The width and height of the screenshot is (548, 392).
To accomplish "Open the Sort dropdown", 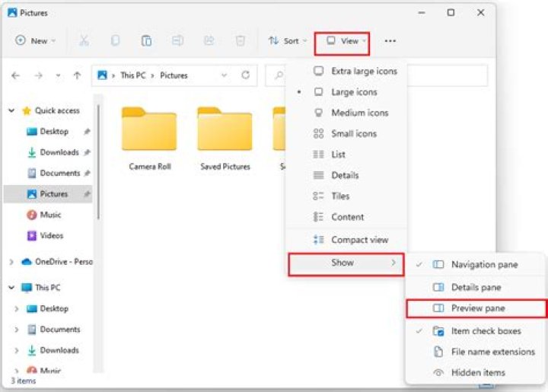I will point(288,41).
